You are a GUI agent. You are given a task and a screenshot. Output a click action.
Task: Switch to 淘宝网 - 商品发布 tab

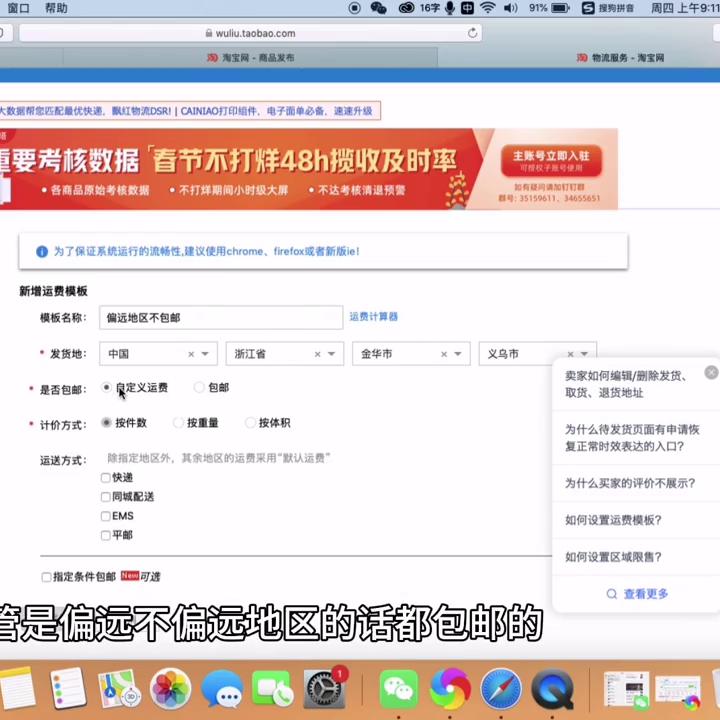(250, 57)
